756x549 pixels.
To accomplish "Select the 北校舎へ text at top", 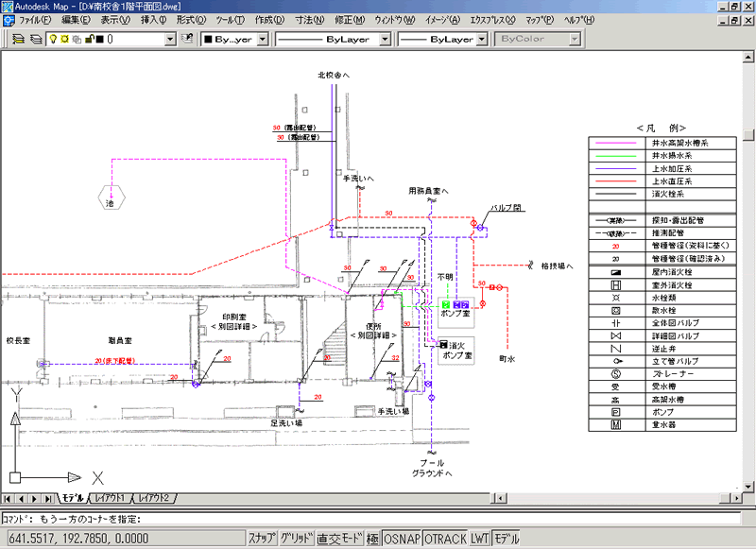I will coord(334,76).
